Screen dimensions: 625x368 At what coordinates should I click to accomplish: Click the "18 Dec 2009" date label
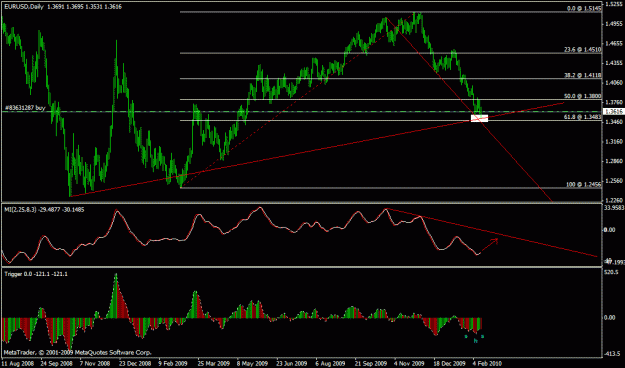coord(449,363)
